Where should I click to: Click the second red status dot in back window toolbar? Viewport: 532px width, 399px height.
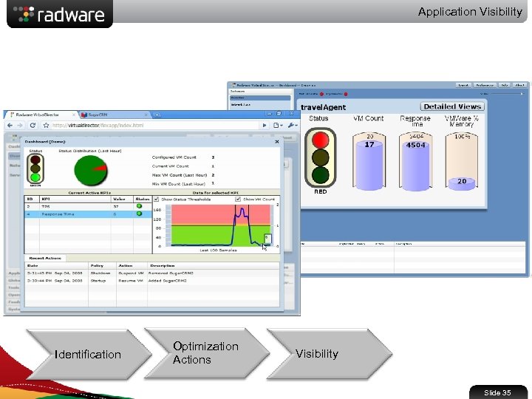coord(346,94)
